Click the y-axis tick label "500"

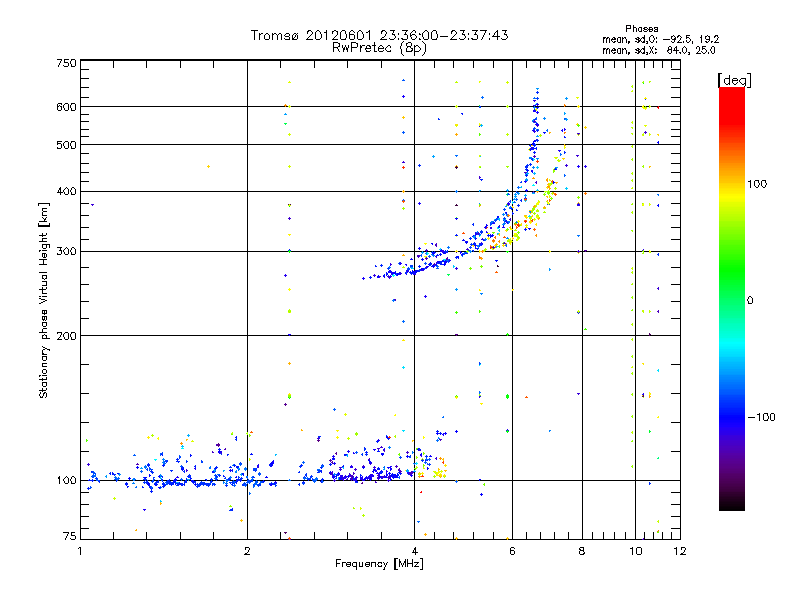66,145
